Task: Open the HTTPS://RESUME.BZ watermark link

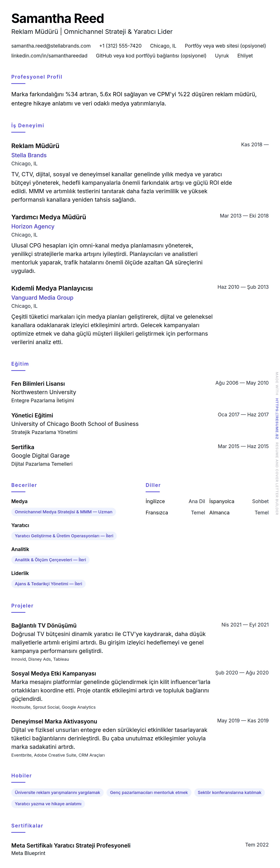Action: (x=277, y=418)
